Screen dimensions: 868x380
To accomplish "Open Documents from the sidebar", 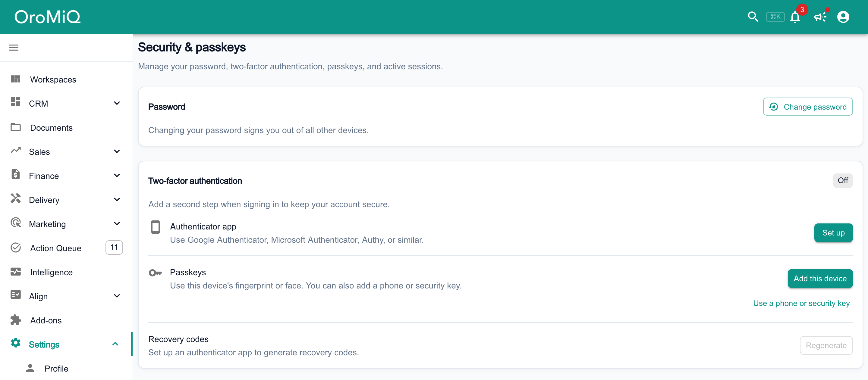I will (x=66, y=128).
